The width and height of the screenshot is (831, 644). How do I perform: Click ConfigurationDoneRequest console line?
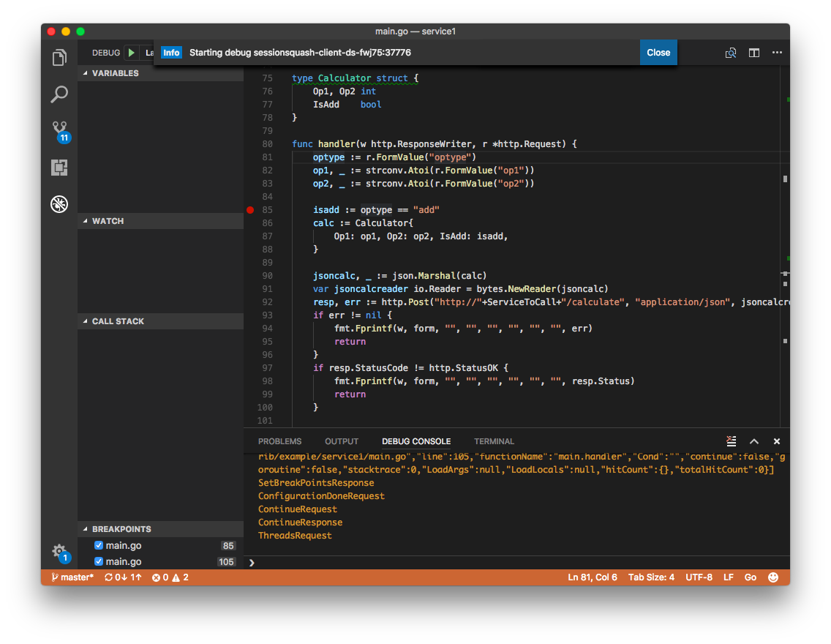[x=321, y=496]
